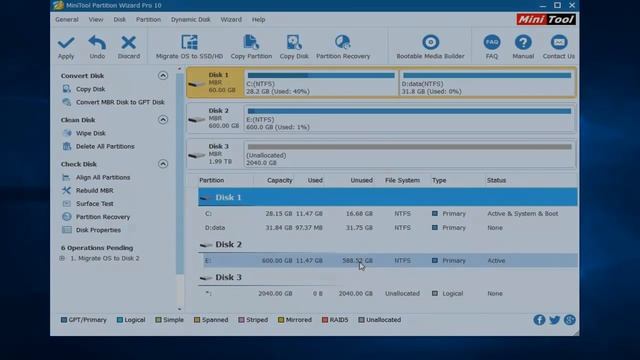
Task: Open the Disk menu
Action: tap(120, 20)
